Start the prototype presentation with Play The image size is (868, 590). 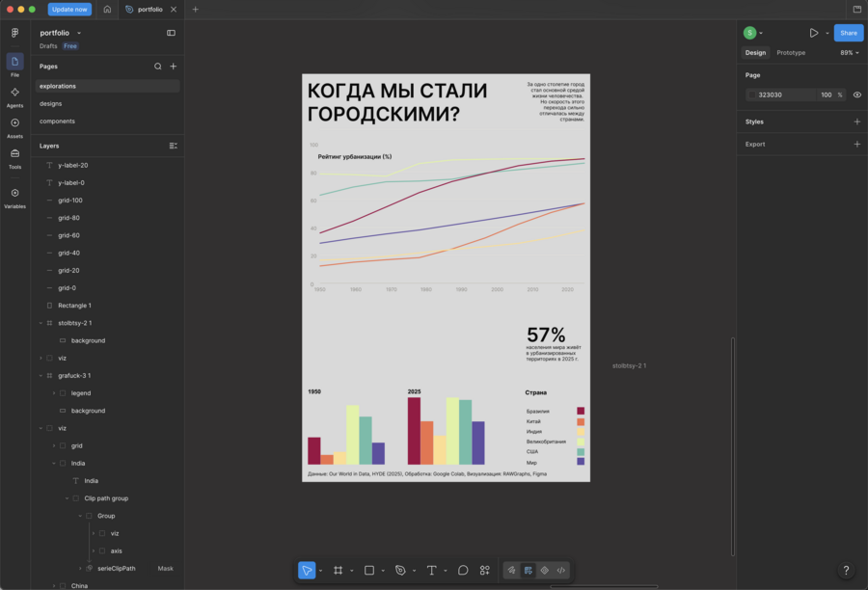click(814, 33)
